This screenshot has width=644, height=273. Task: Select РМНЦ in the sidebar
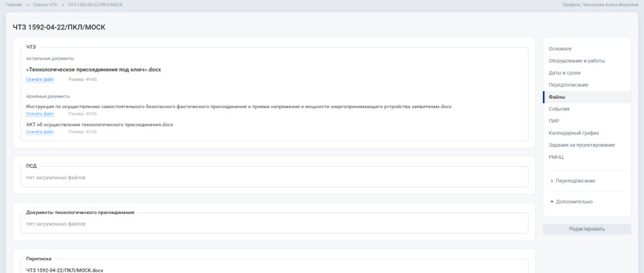[x=556, y=158]
